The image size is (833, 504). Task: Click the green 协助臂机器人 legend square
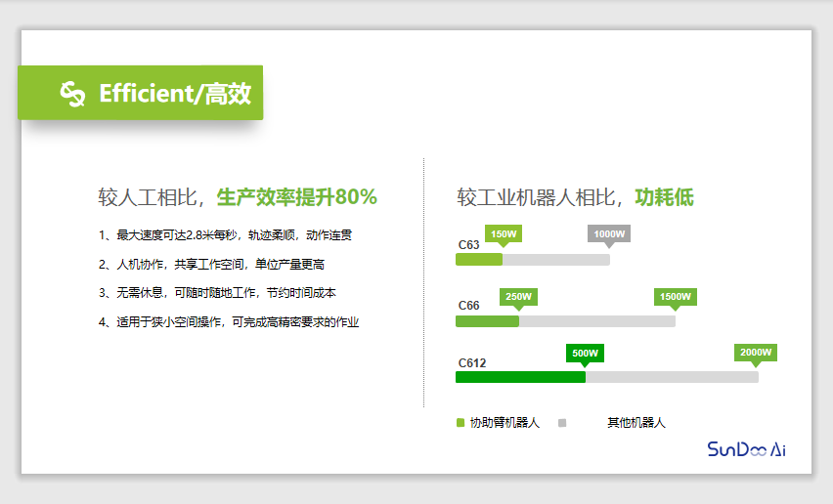[460, 423]
